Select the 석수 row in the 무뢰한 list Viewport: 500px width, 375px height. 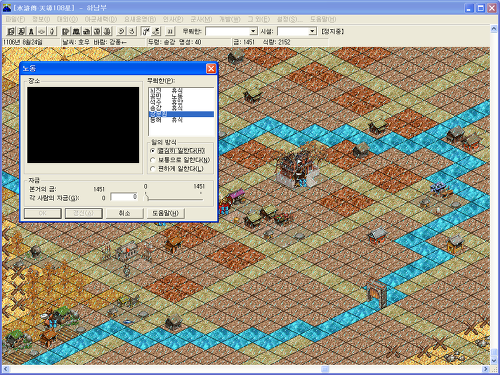(x=181, y=102)
